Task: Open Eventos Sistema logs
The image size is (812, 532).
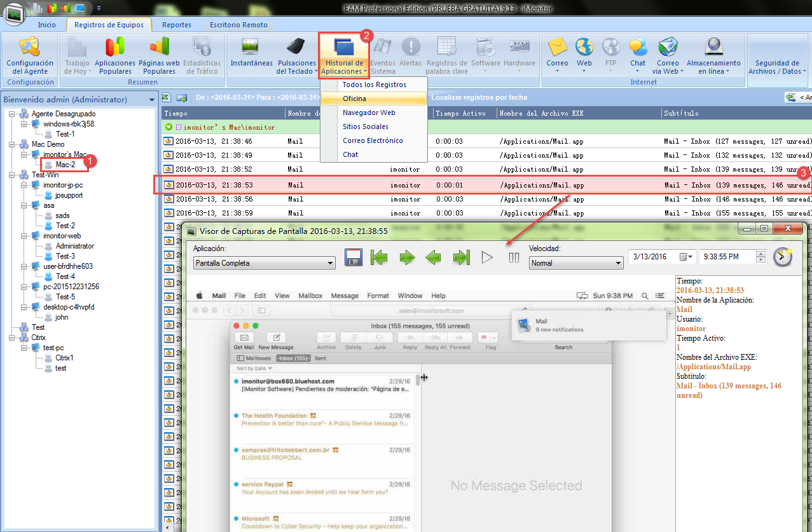Action: [383, 56]
